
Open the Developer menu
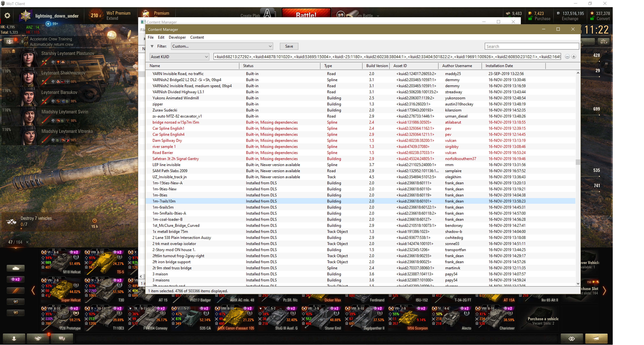(x=177, y=37)
